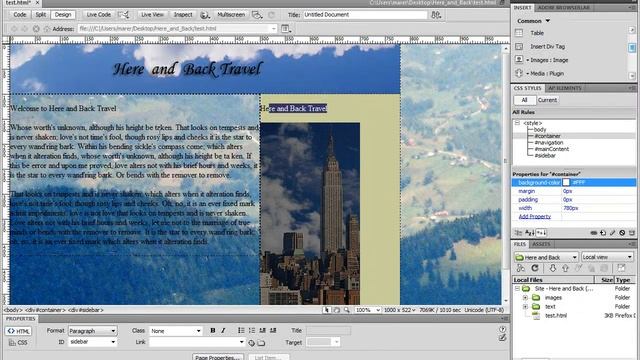Select the test.html document tab

18,3
